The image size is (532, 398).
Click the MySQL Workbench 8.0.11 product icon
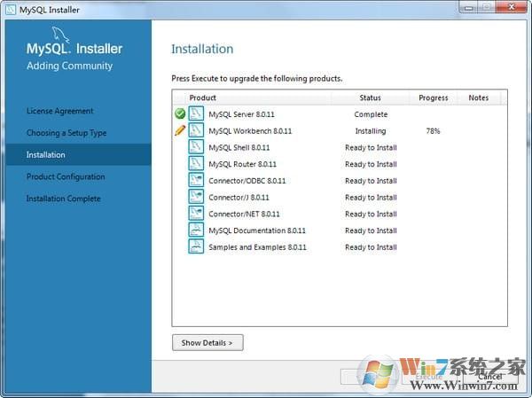(196, 131)
